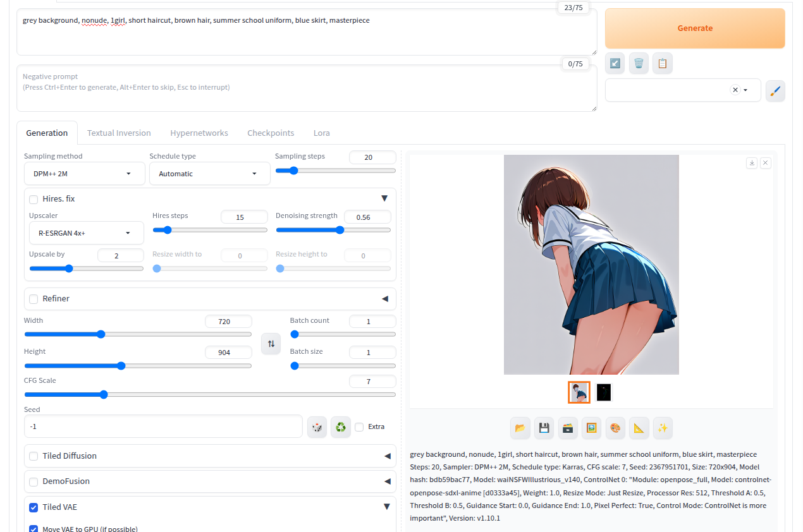Open the styles dropdown arrow
The height and width of the screenshot is (532, 803).
click(746, 90)
